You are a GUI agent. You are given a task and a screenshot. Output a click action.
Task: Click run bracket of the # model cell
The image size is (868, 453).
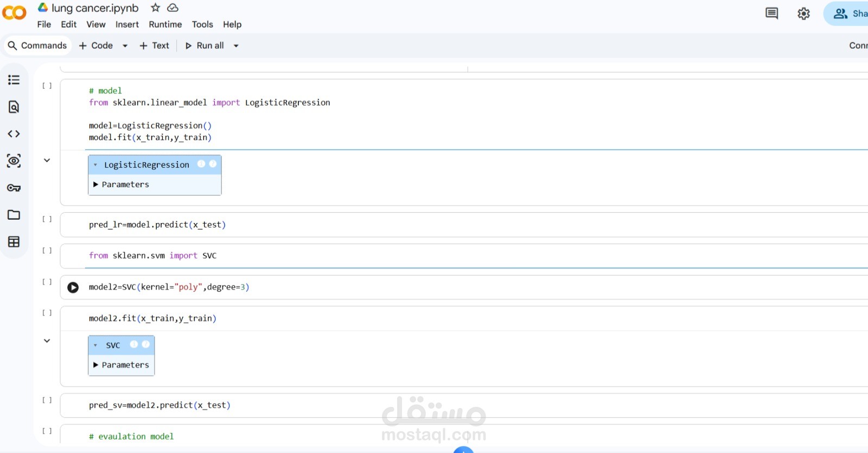pyautogui.click(x=47, y=86)
